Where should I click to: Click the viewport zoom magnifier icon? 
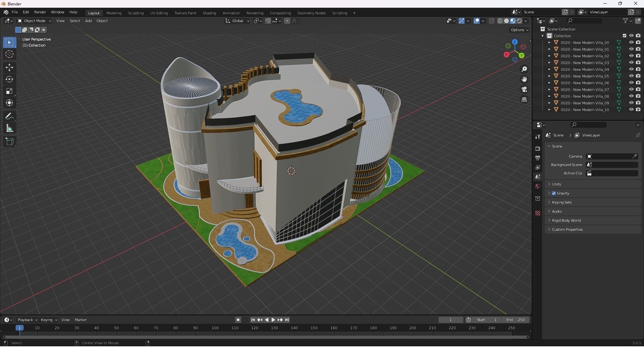pos(524,69)
